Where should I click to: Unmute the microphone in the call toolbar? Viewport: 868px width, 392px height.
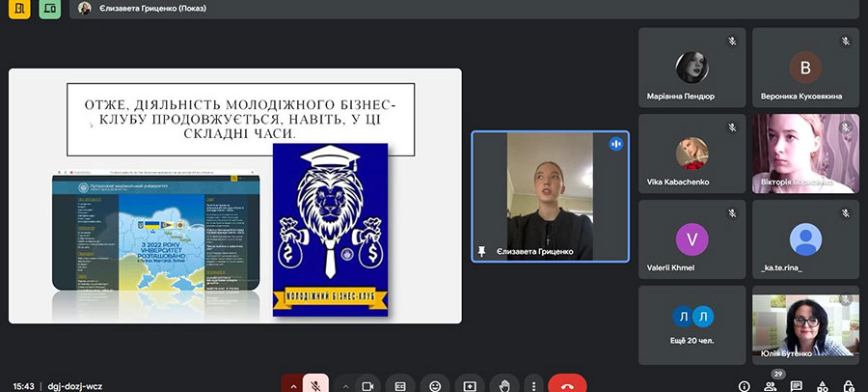coord(315,385)
